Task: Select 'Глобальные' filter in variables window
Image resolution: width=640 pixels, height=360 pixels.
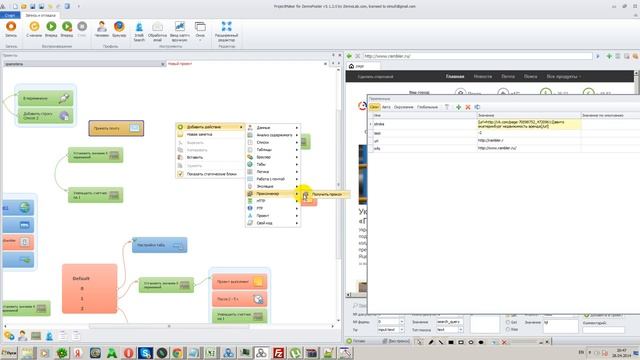Action: click(427, 107)
